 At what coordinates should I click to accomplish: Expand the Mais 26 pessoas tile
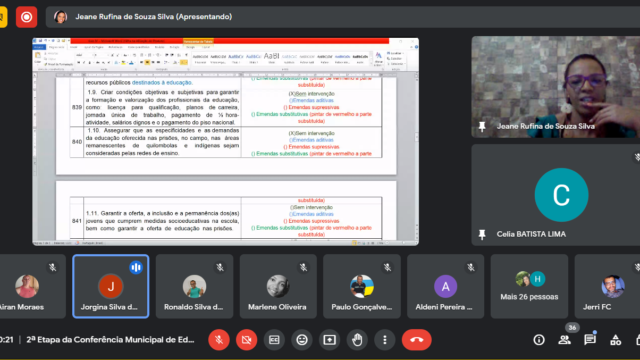(x=529, y=286)
